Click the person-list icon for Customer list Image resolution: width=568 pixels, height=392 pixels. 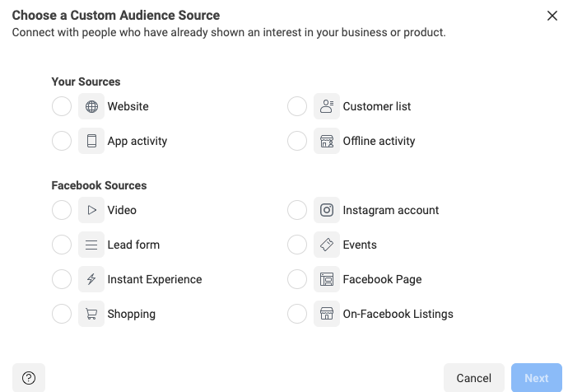[327, 106]
